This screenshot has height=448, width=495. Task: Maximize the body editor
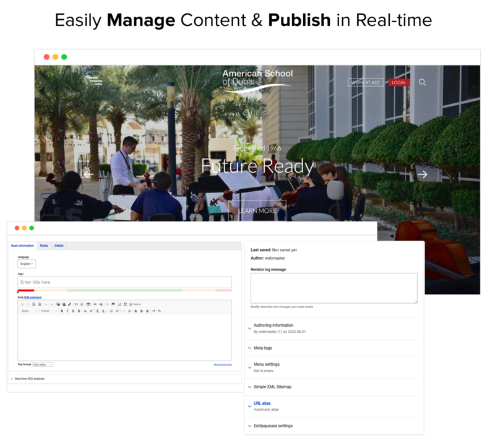click(x=126, y=304)
